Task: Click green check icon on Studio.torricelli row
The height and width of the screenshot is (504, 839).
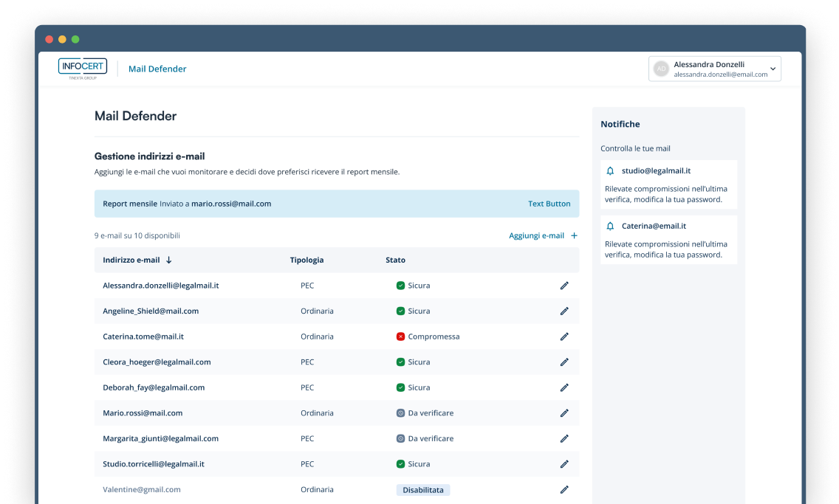Action: point(400,464)
